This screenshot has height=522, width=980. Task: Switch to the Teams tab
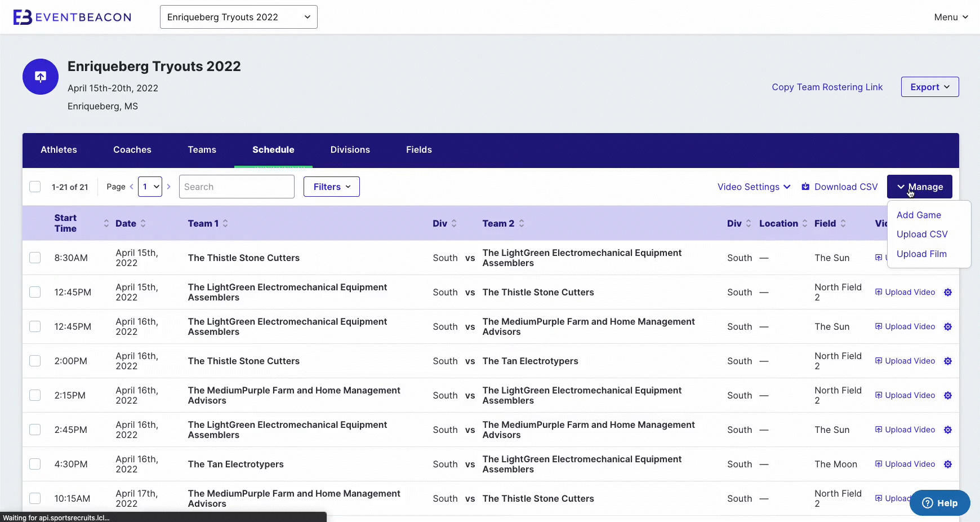(202, 150)
